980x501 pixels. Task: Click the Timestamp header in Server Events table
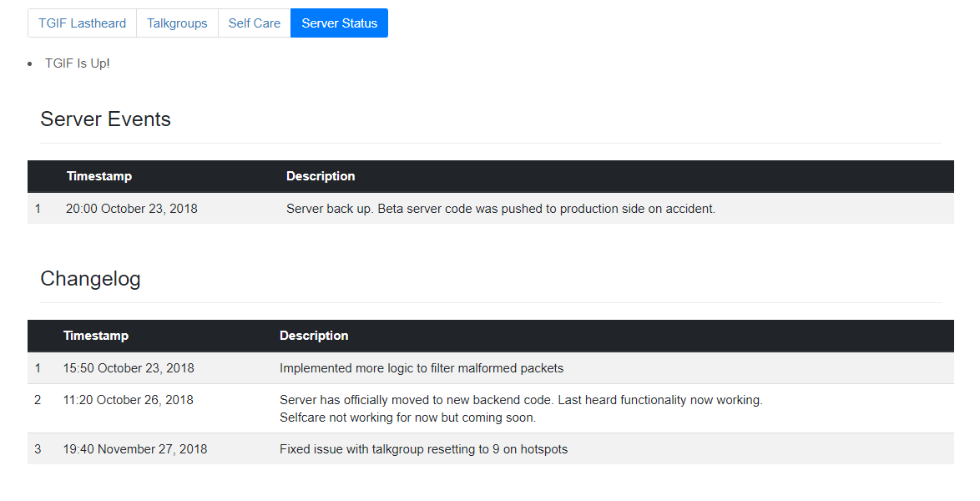[99, 176]
